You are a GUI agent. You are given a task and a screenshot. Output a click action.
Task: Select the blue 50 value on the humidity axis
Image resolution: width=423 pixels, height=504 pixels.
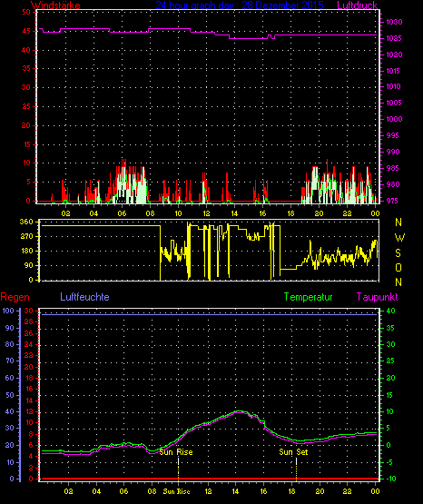tap(10, 395)
